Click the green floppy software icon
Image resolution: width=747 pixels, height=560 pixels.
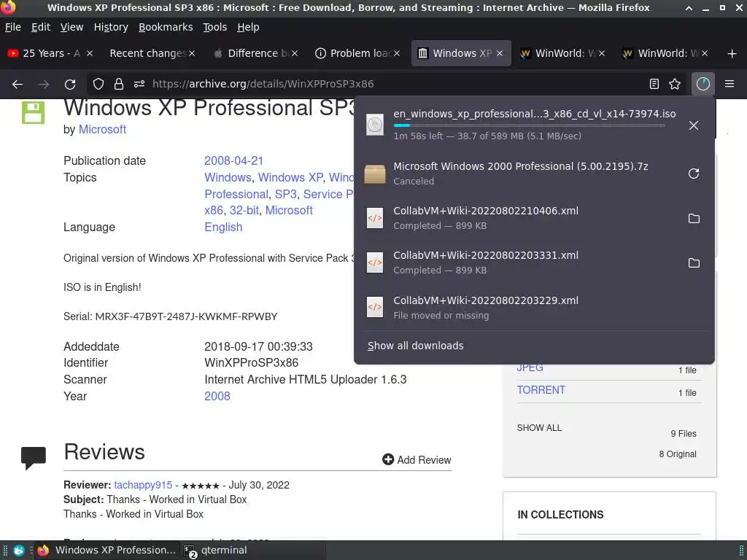[33, 112]
